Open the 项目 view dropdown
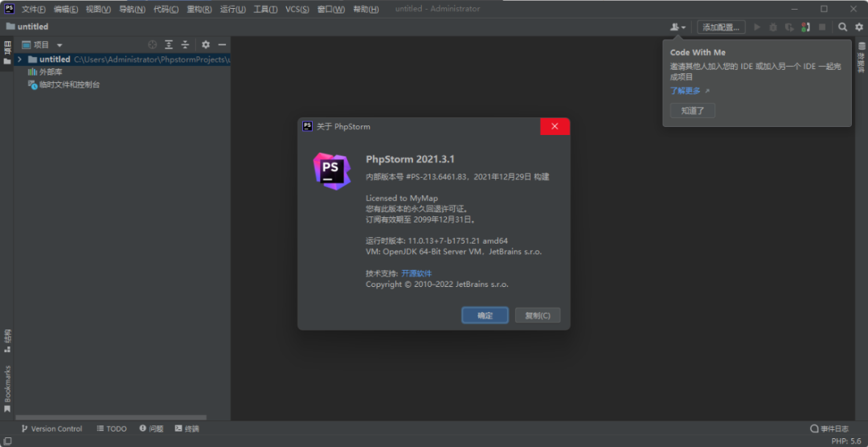Screen dimensions: 868x447 (42, 45)
